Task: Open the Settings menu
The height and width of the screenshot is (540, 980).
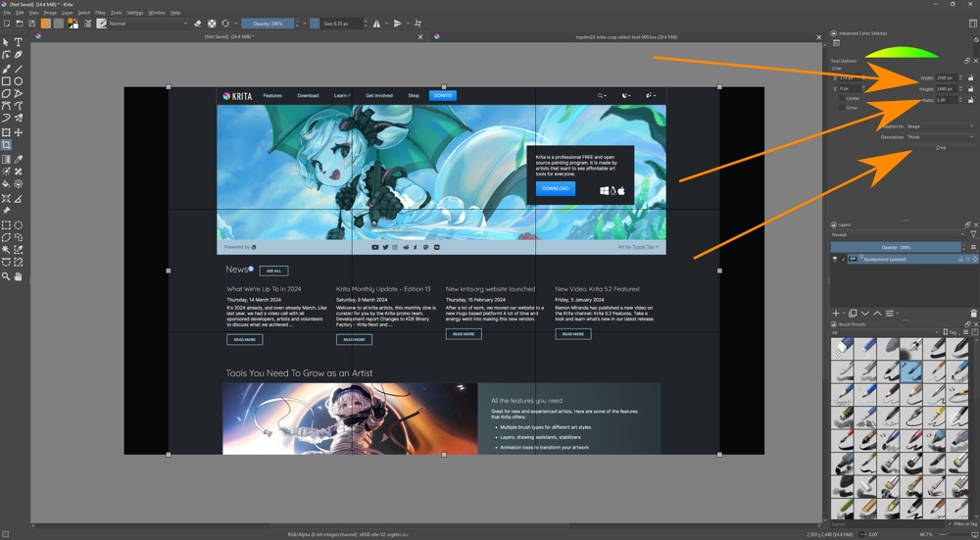Action: [135, 13]
